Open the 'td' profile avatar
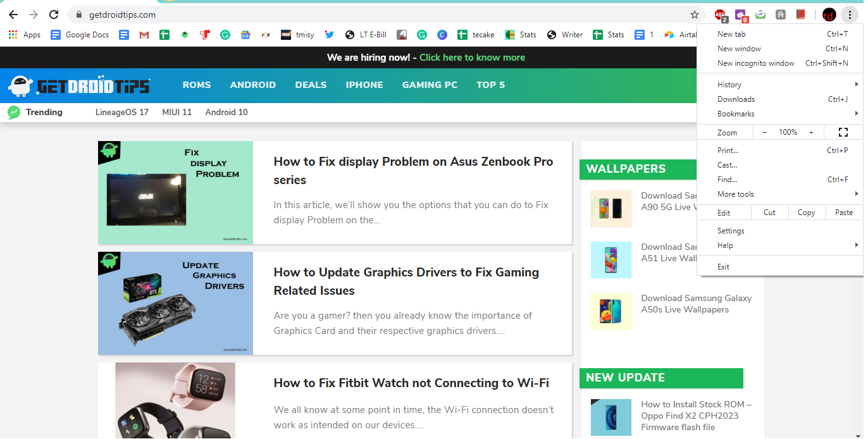 coord(829,15)
